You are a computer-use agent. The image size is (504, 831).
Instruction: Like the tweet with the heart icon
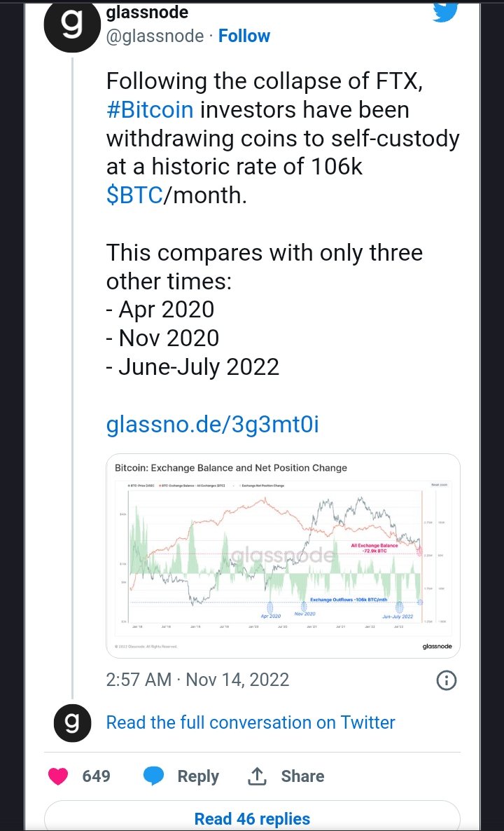pos(58,776)
